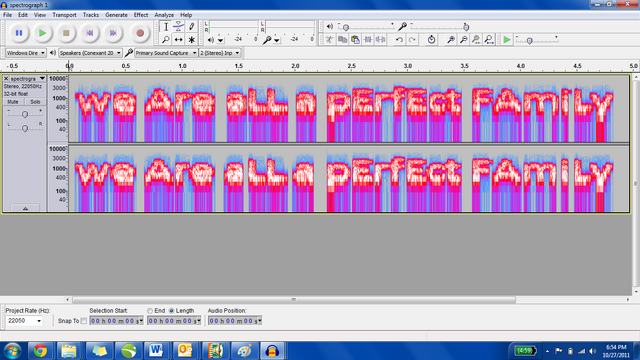Screen dimensions: 640x360
Task: Select the Draw (pencil) tool
Action: click(191, 27)
